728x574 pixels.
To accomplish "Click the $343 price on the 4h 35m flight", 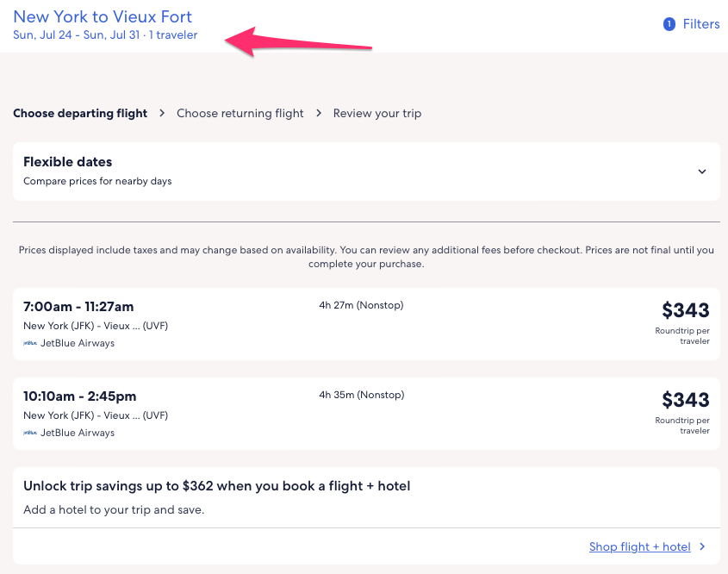I will pos(685,400).
